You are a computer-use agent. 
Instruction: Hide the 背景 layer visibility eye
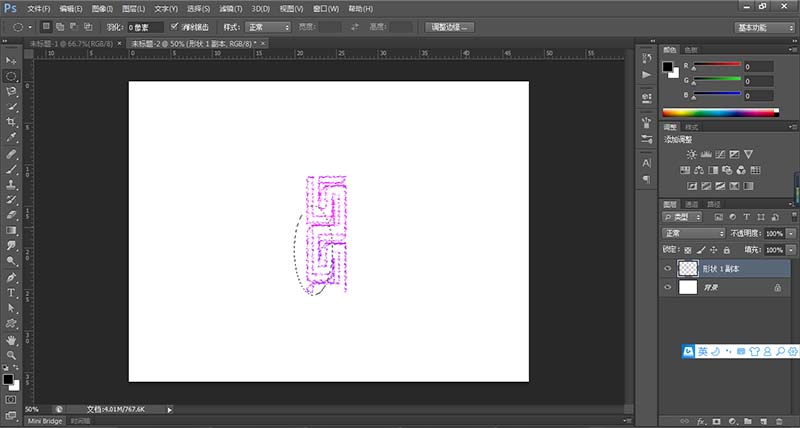click(667, 287)
